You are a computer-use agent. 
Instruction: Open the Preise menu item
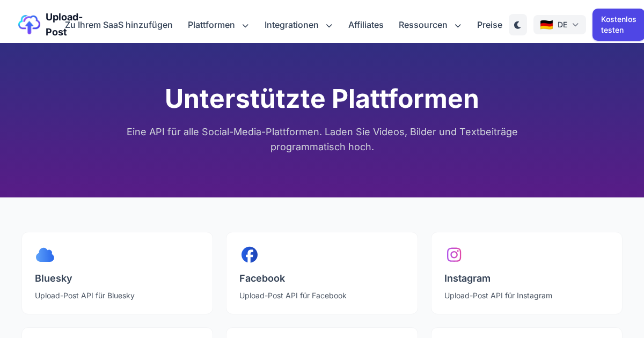coord(489,25)
